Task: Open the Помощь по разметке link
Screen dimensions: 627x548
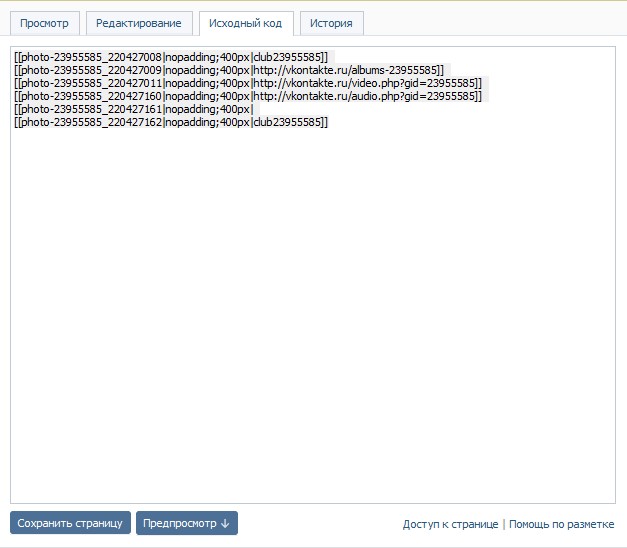Action: [561, 524]
